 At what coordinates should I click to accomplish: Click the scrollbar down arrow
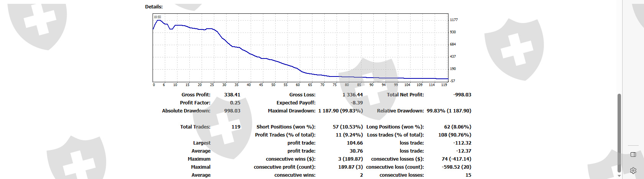pos(619,176)
